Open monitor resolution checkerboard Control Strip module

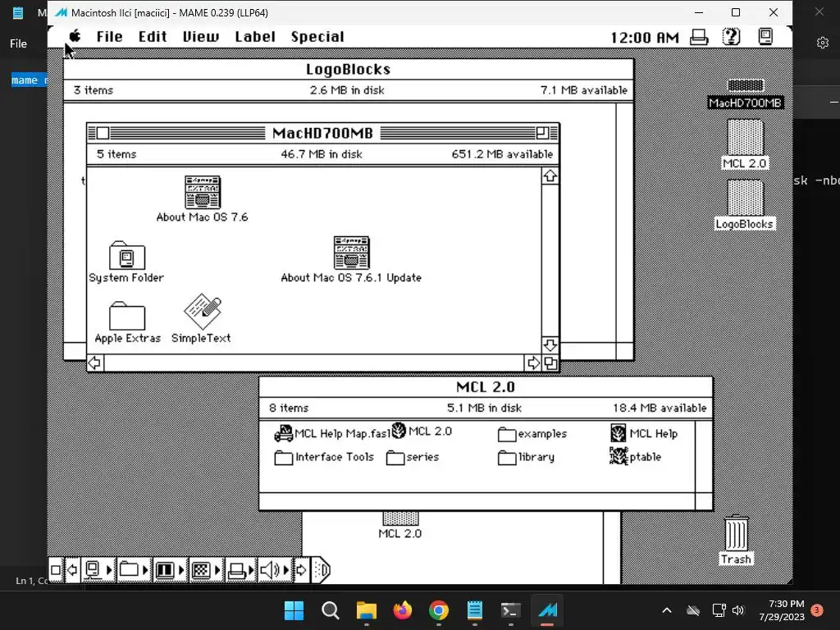(206, 570)
